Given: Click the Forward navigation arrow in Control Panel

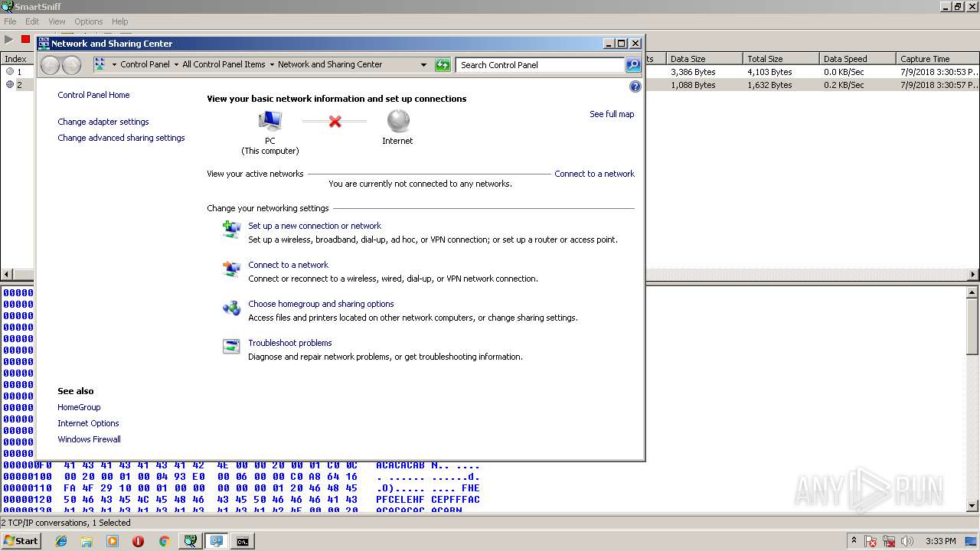Looking at the screenshot, I should [71, 65].
